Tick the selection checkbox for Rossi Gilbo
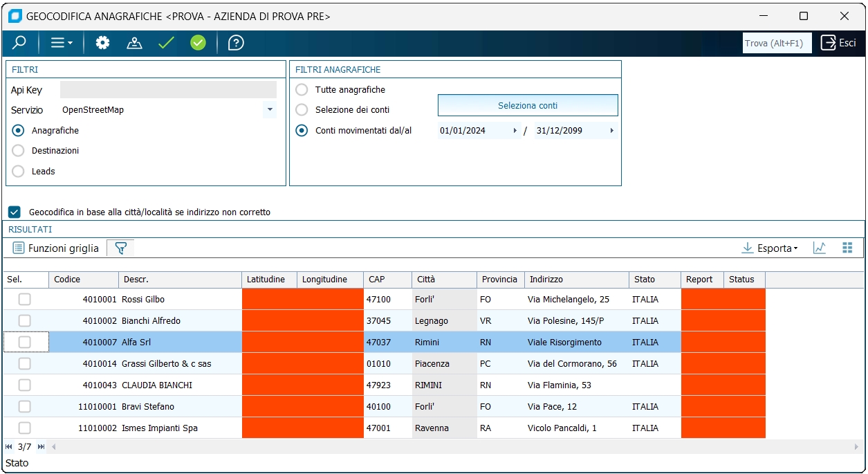This screenshot has height=474, width=868. [x=25, y=300]
